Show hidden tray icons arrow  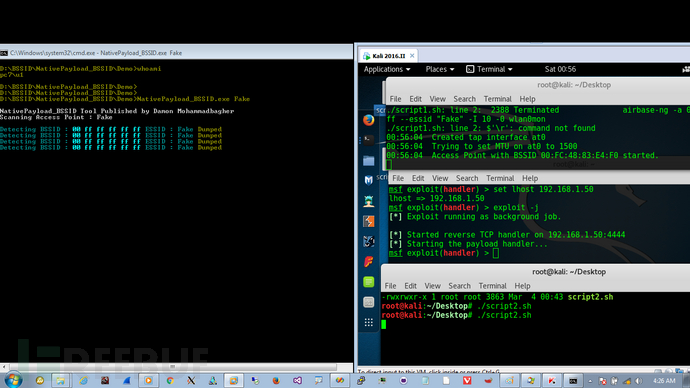(590, 381)
